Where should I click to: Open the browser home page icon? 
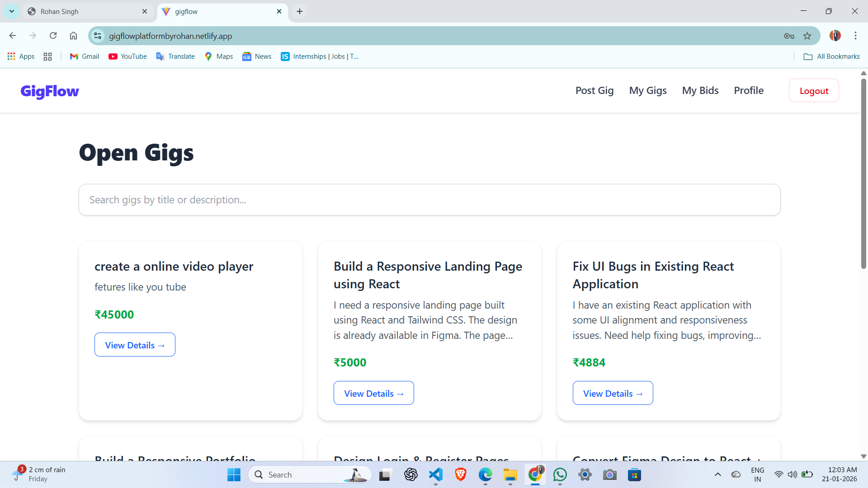[73, 36]
